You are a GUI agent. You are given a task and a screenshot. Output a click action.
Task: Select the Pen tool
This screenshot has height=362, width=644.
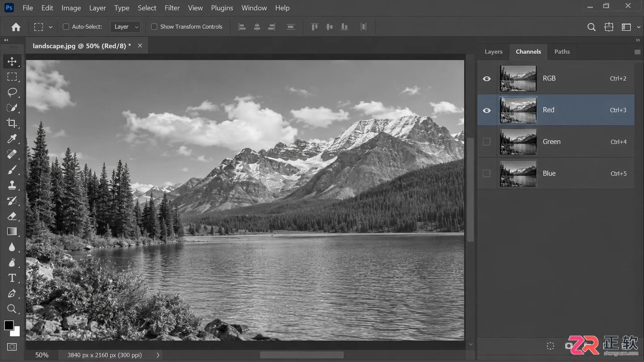point(12,293)
